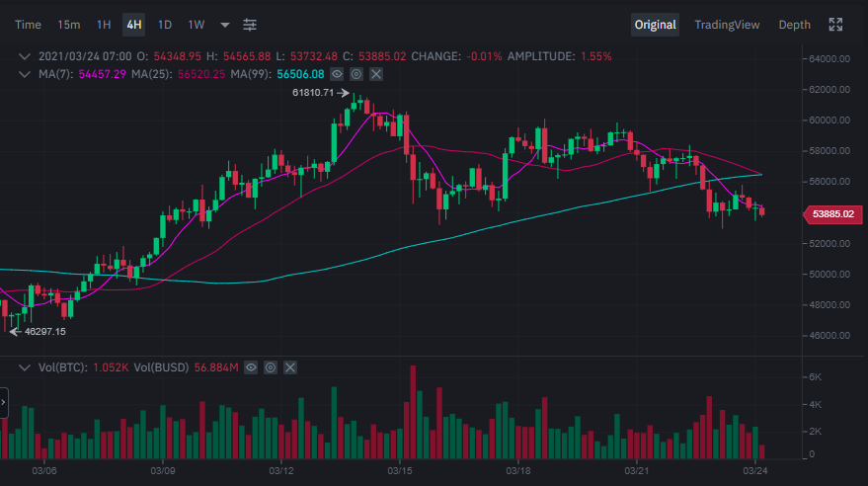Viewport: 868px width, 486px height.
Task: Collapse the Vol(BTC) legend row
Action: pyautogui.click(x=25, y=367)
